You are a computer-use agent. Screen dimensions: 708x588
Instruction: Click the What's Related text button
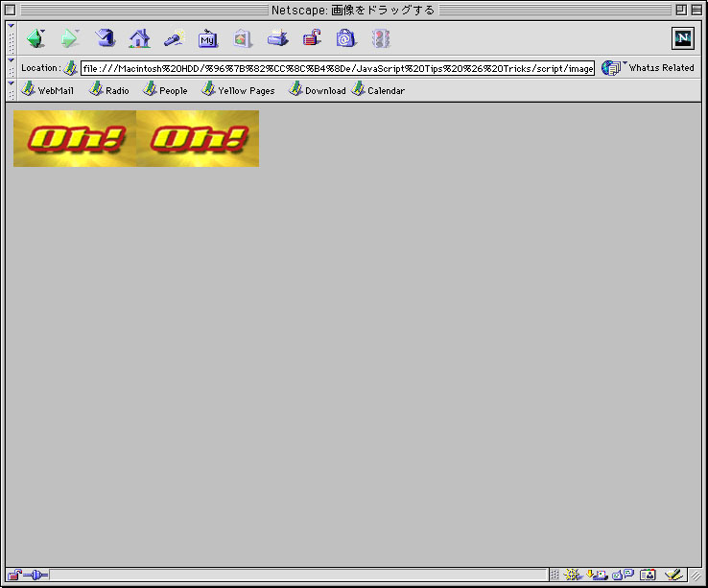point(662,68)
